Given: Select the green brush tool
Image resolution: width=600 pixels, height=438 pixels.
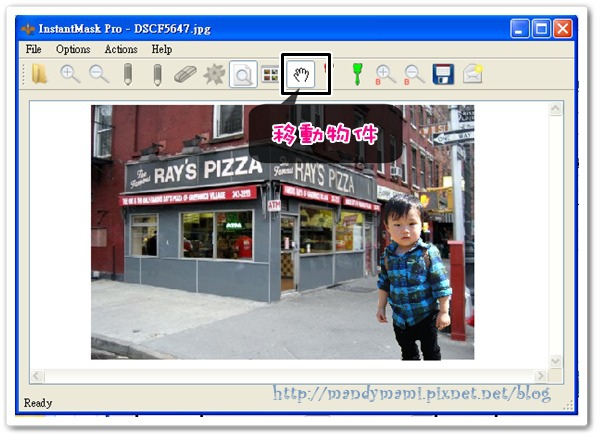Looking at the screenshot, I should point(357,74).
